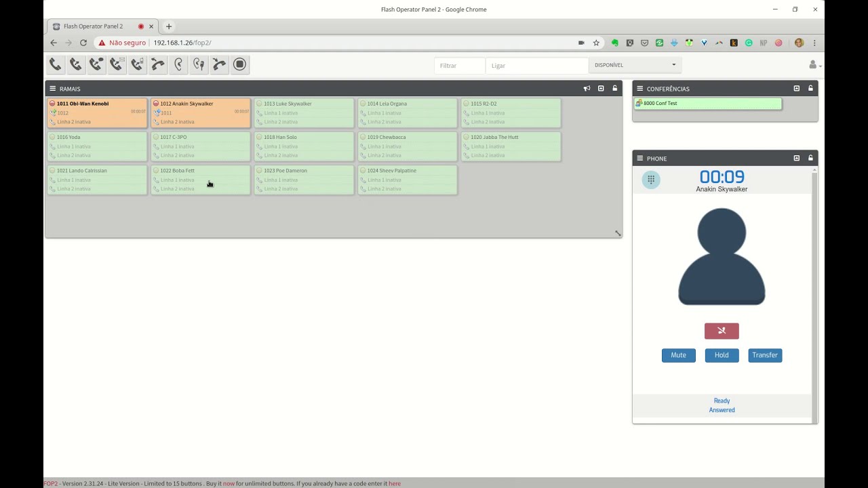The width and height of the screenshot is (868, 488).
Task: Click the Record call toolbar button
Action: 239,64
